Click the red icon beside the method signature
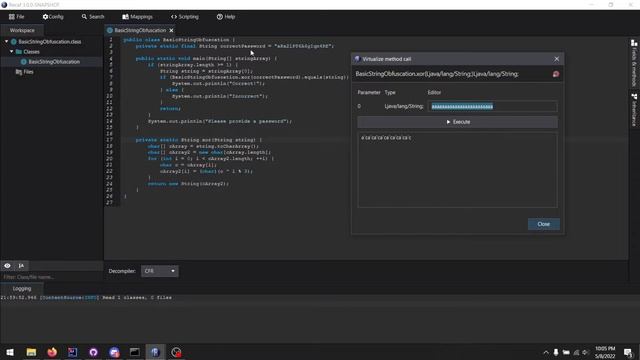 tap(556, 74)
